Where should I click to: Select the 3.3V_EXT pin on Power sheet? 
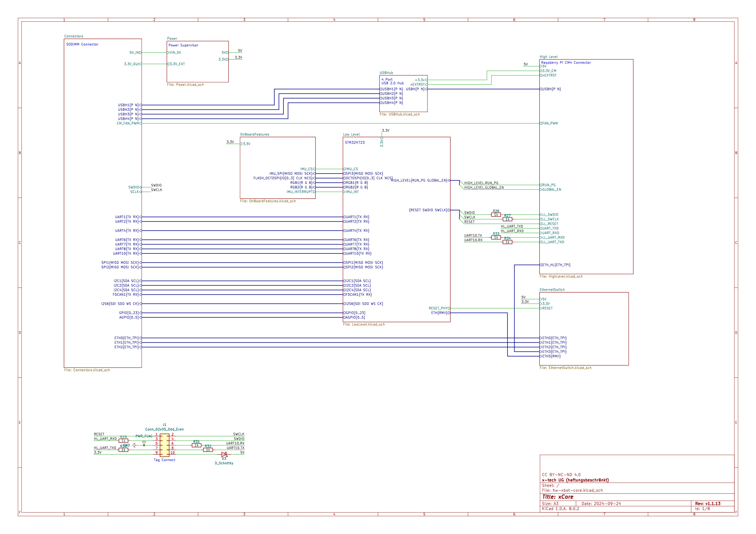[x=176, y=64]
